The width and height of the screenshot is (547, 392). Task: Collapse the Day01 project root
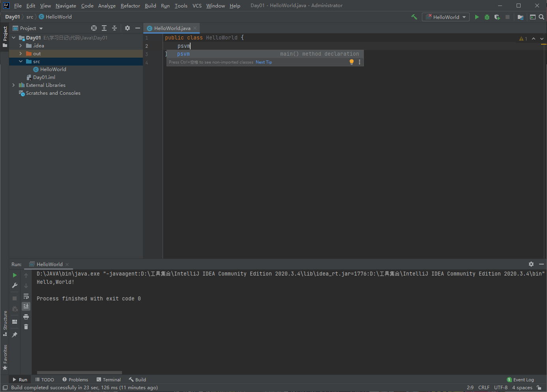click(x=13, y=38)
